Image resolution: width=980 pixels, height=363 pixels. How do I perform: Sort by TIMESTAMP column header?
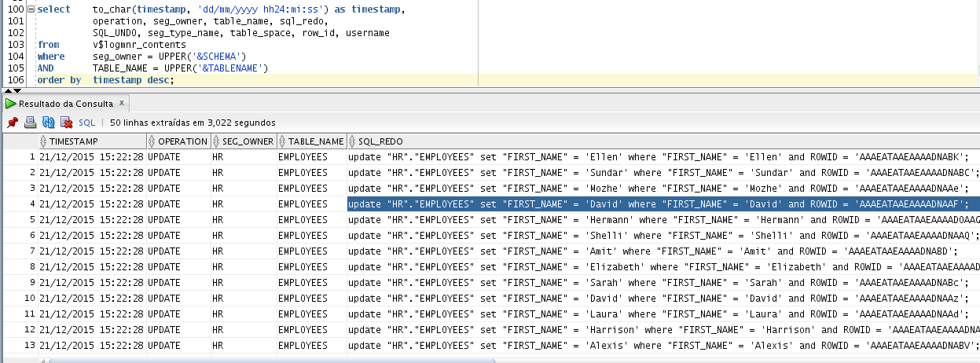click(74, 141)
